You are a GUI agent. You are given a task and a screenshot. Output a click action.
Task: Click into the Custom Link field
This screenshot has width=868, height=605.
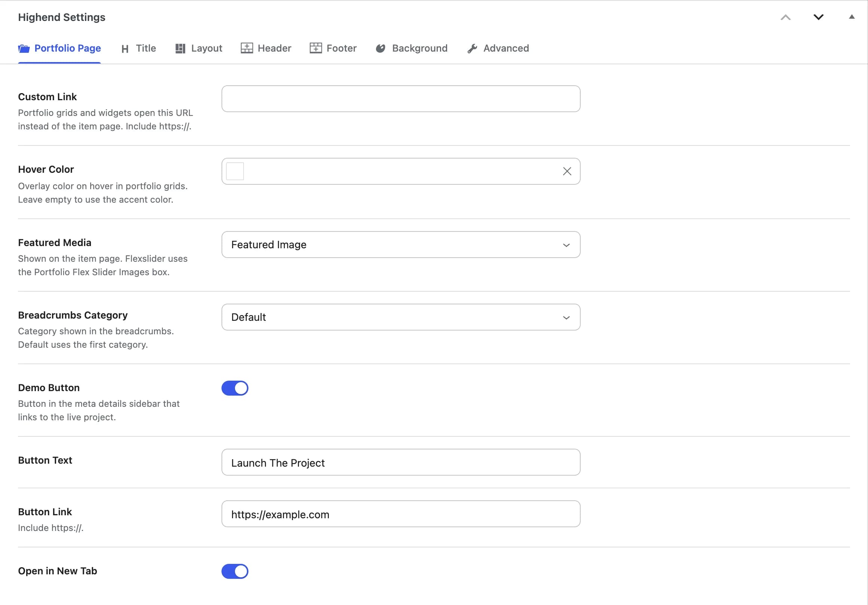pos(401,99)
